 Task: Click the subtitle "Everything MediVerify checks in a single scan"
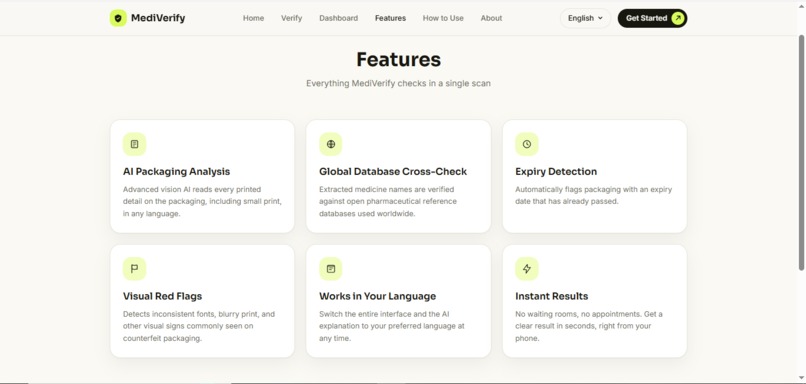click(398, 83)
